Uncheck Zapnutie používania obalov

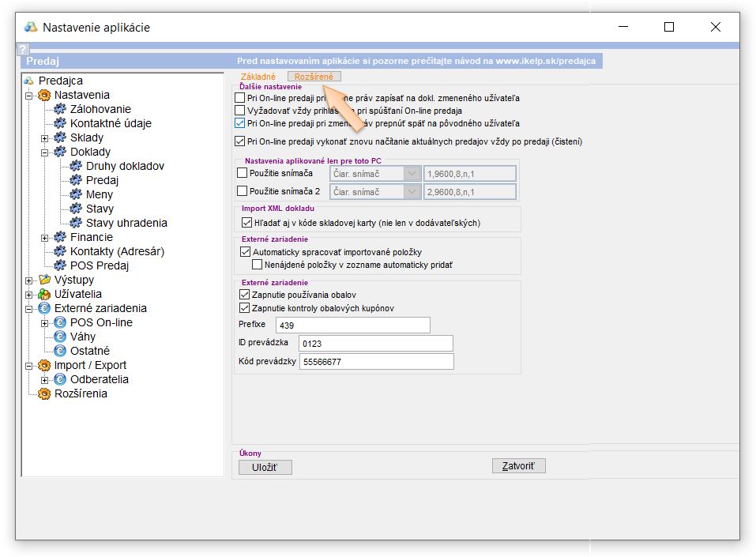coord(245,295)
